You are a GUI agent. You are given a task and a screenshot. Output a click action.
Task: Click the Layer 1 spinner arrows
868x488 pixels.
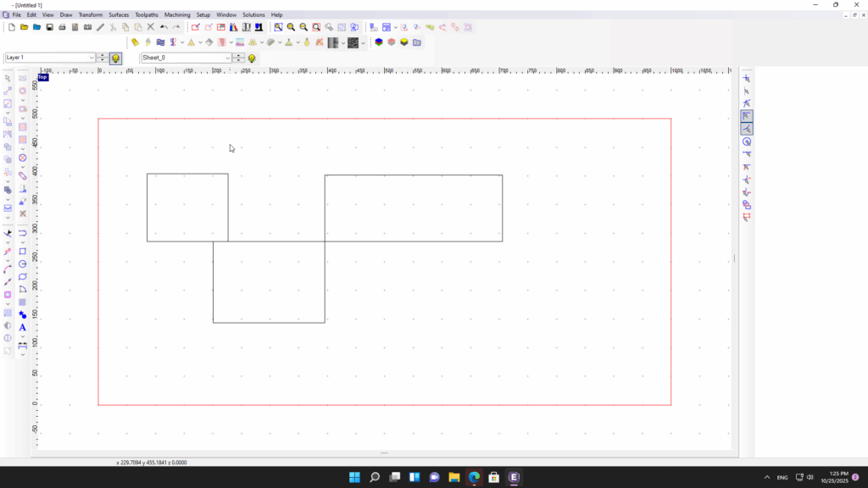[103, 58]
